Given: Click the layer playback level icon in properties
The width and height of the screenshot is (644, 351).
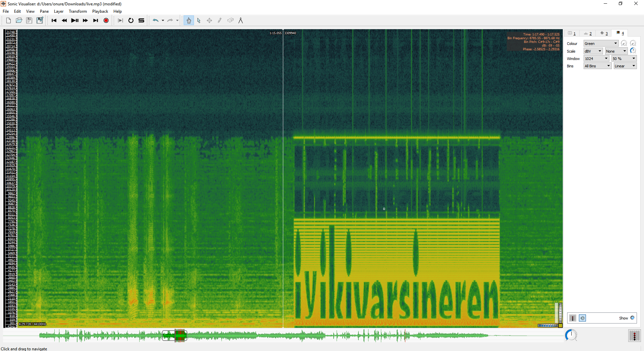Looking at the screenshot, I should point(573,318).
